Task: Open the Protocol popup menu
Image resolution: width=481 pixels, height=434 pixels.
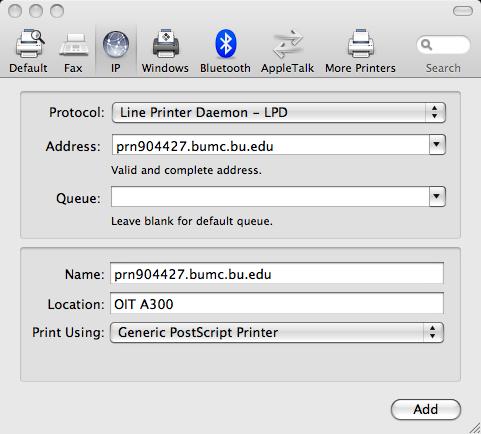Action: coord(279,113)
